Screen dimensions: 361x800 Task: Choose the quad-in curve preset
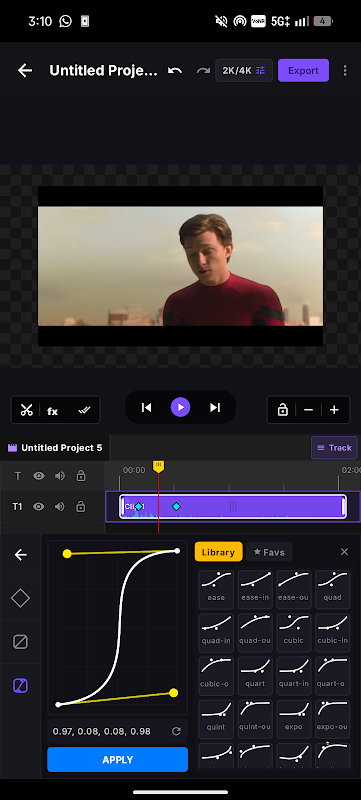click(x=216, y=633)
